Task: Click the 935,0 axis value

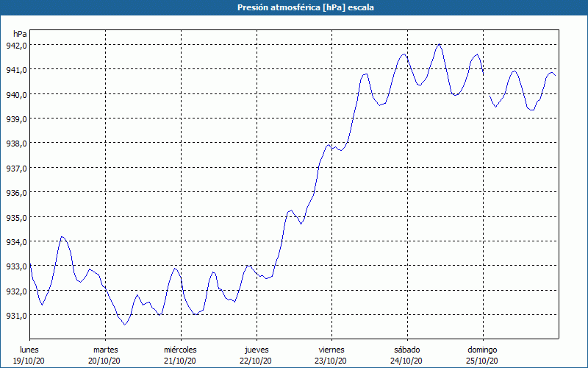Action: point(16,217)
